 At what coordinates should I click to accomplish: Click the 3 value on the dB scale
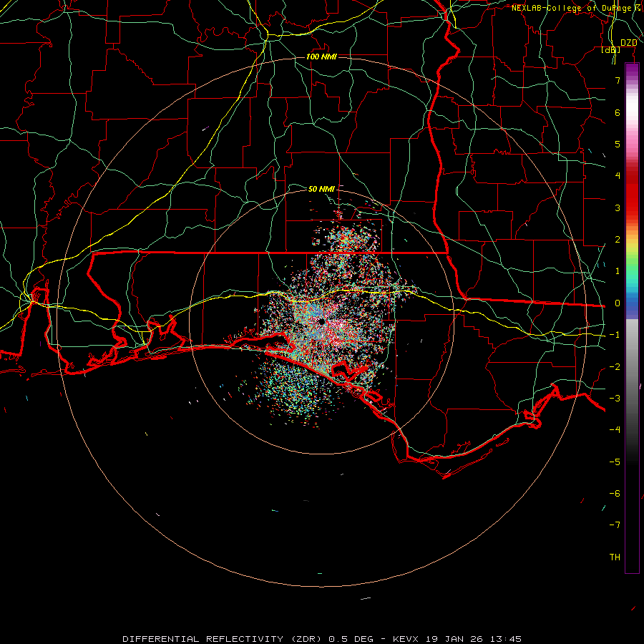point(618,208)
